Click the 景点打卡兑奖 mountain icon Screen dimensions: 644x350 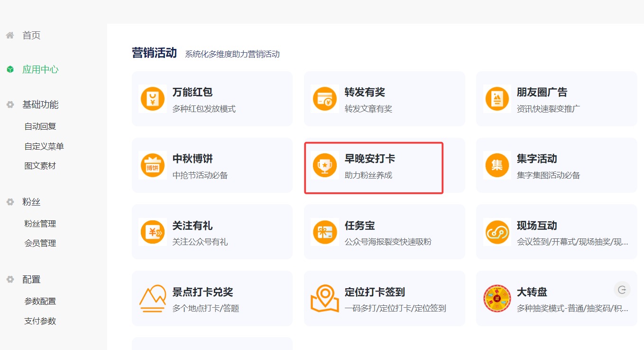tap(152, 298)
